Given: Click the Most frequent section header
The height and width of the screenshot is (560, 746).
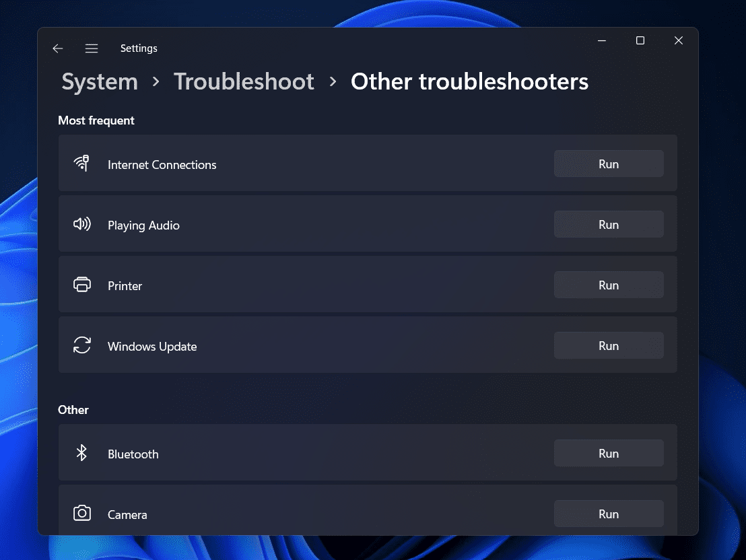Looking at the screenshot, I should point(96,120).
